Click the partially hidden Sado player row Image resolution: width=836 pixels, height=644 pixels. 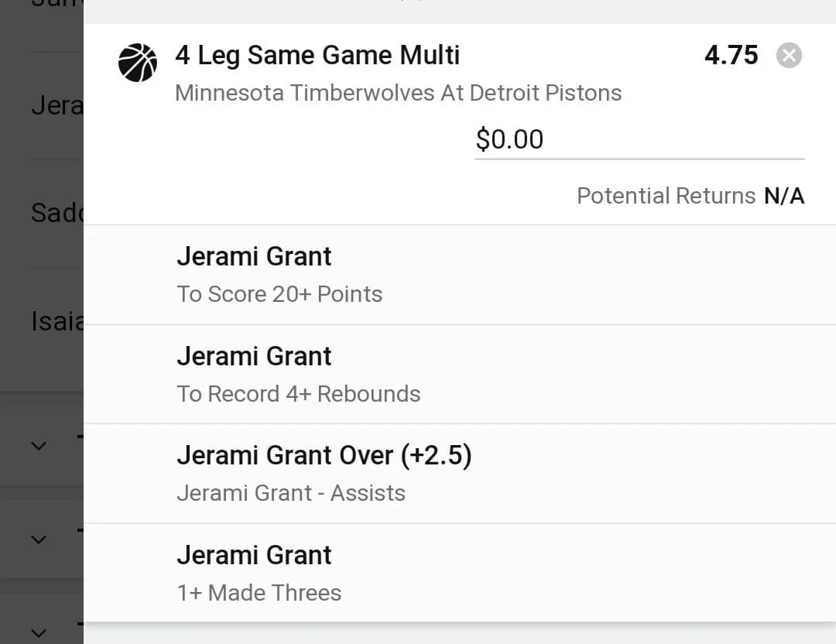point(56,213)
